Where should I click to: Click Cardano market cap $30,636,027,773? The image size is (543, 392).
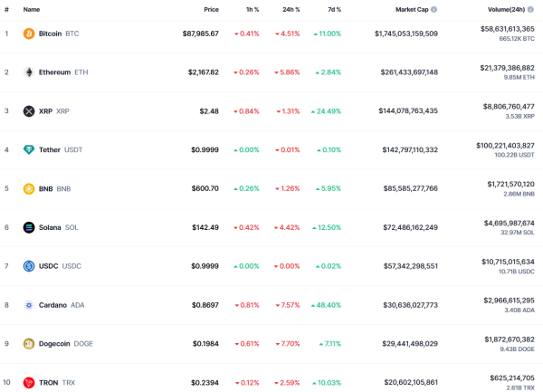(x=410, y=305)
